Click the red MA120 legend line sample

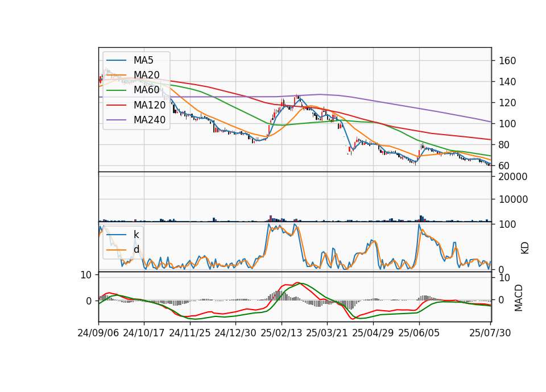click(116, 105)
